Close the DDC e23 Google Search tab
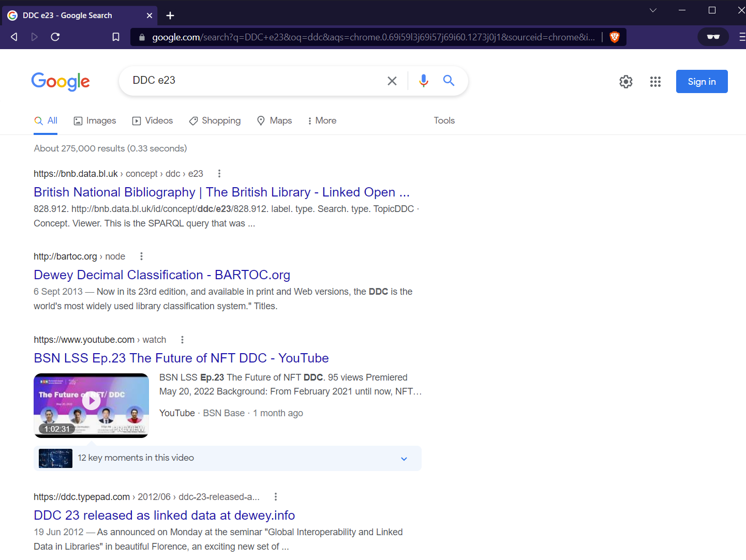This screenshot has height=560, width=746. coord(150,16)
